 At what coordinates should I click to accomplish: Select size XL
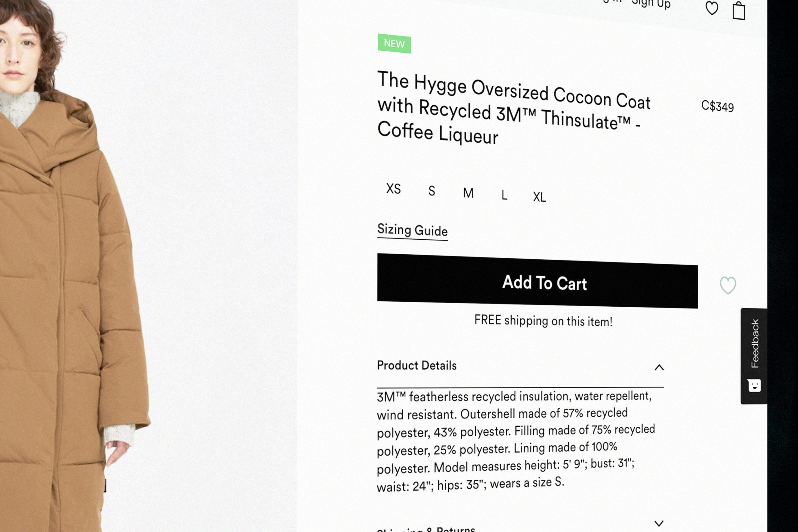(x=540, y=197)
